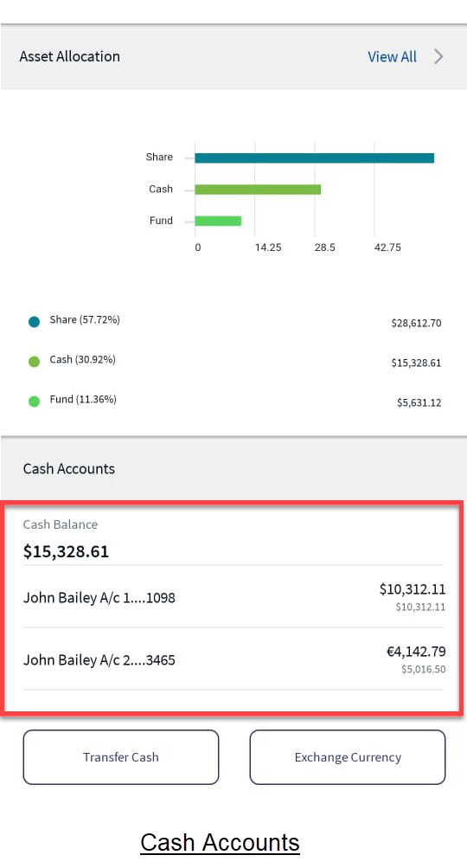
Task: Click the 42.75 axis tick label
Action: coord(387,248)
